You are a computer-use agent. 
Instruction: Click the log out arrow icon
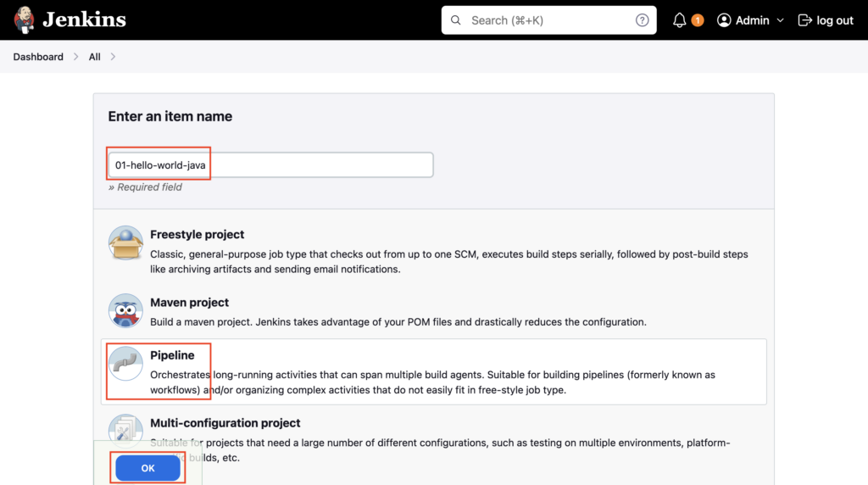[x=805, y=20]
